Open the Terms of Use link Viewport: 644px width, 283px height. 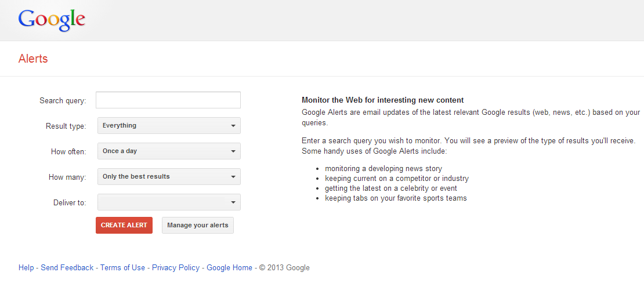click(x=122, y=268)
